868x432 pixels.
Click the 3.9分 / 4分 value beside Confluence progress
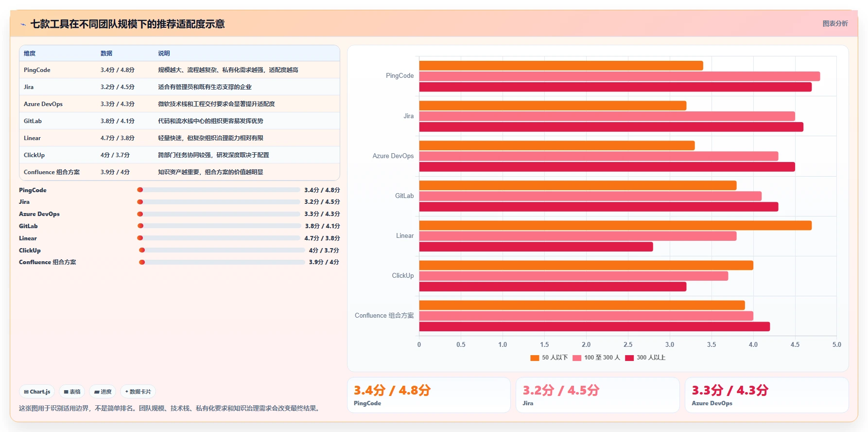click(x=324, y=262)
